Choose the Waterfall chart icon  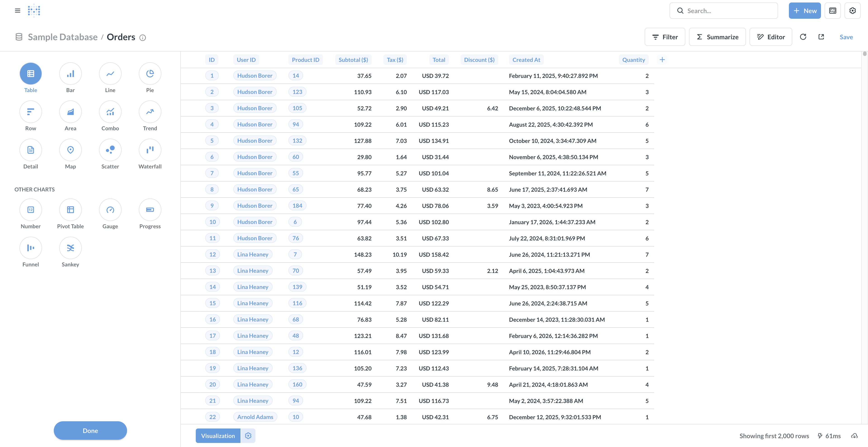pos(150,150)
